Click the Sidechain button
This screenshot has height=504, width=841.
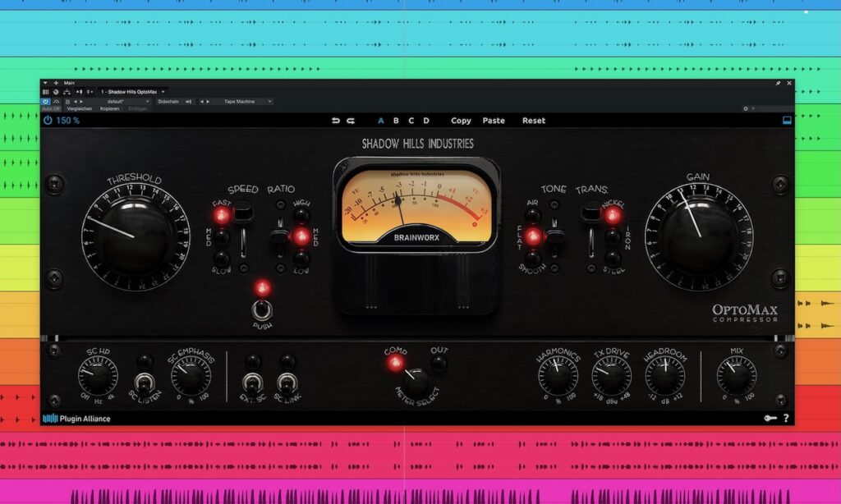(x=168, y=101)
